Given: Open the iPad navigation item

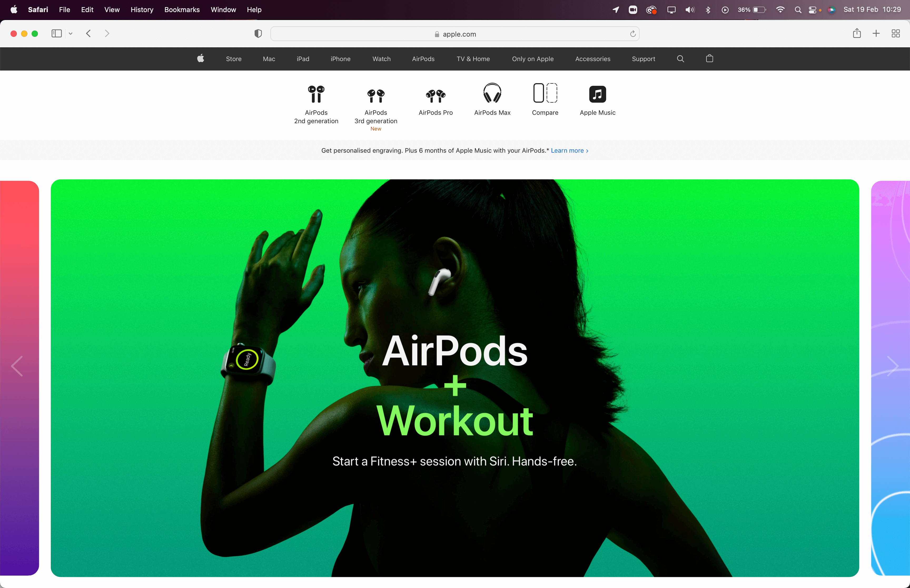Looking at the screenshot, I should pos(303,59).
